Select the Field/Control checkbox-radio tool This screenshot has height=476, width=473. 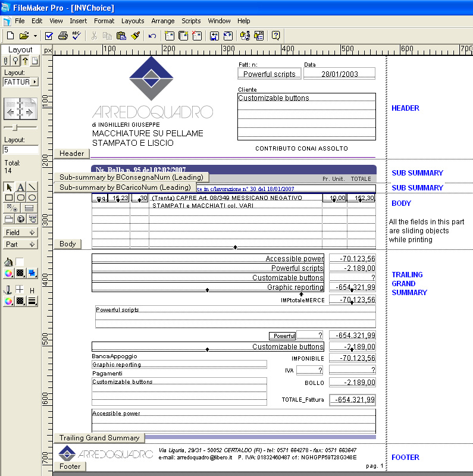tap(12, 208)
